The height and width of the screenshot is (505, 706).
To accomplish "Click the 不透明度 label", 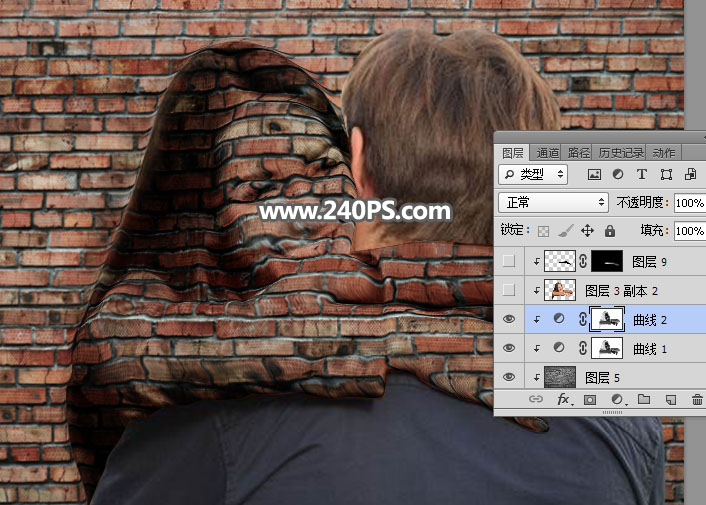I will pyautogui.click(x=643, y=203).
